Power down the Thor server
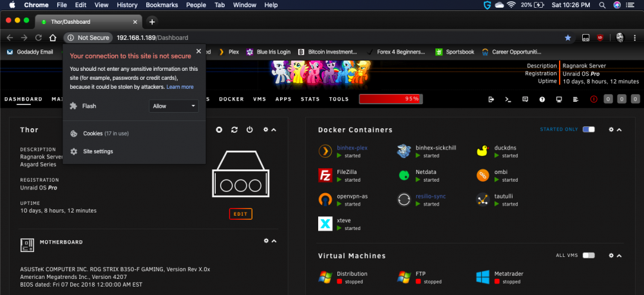The image size is (644, 295). pyautogui.click(x=250, y=130)
